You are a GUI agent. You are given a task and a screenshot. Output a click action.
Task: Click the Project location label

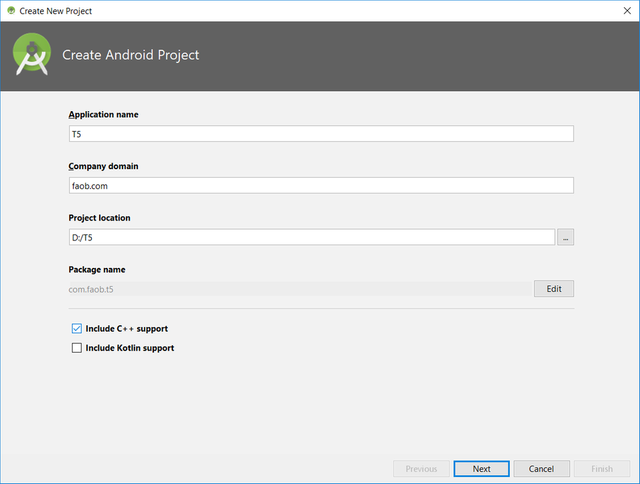[100, 218]
